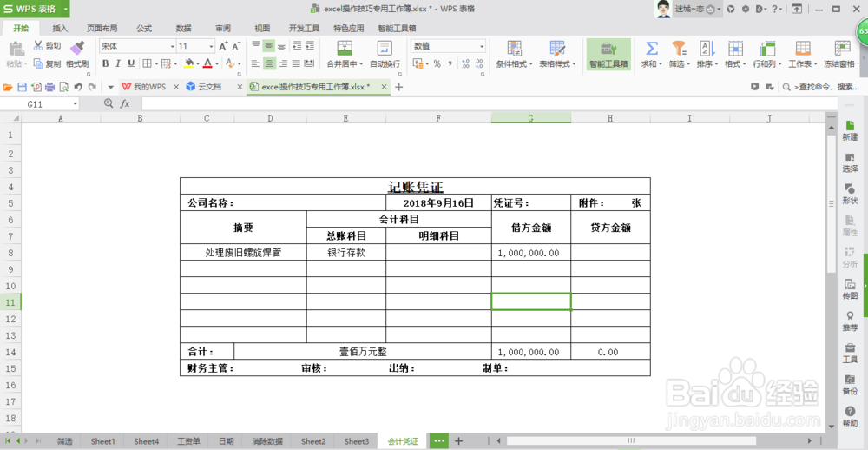This screenshot has height=450, width=868.
Task: Select cell containing 处理废旧螺旋焊管
Action: (244, 253)
